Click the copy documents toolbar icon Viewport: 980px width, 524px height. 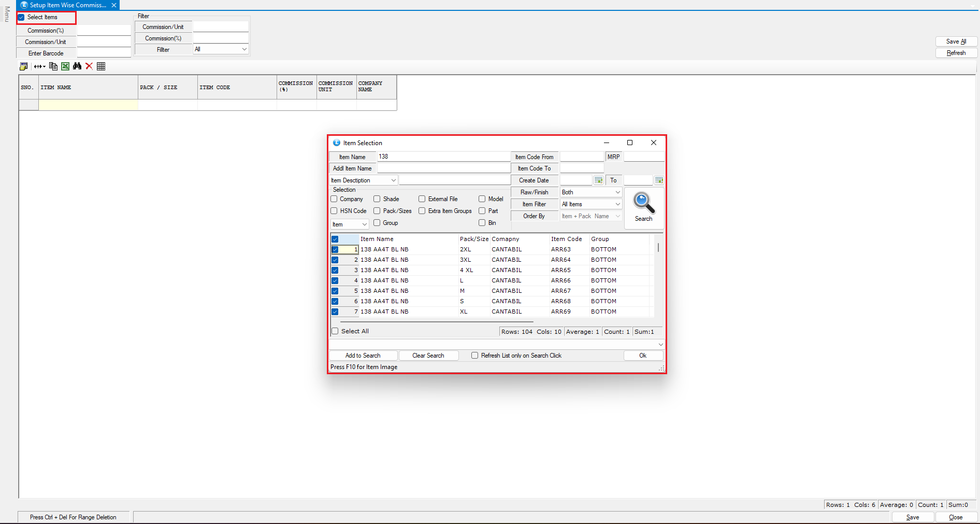(x=53, y=66)
